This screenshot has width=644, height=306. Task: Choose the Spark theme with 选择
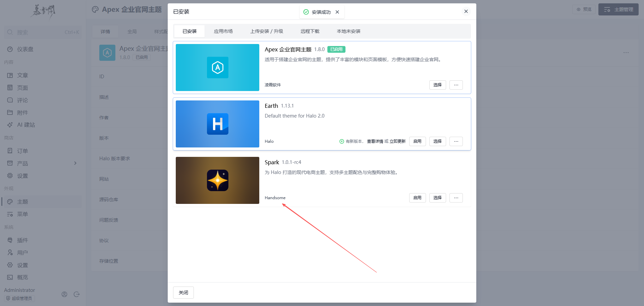(437, 198)
